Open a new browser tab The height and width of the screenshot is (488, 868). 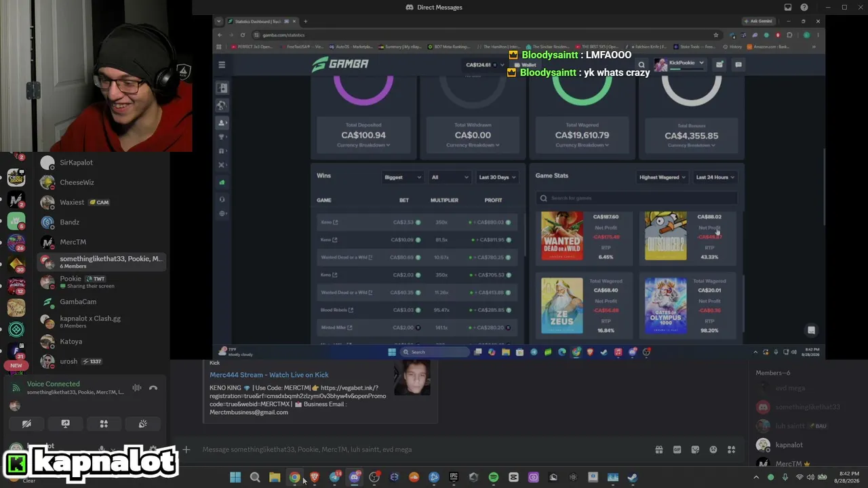(x=305, y=21)
